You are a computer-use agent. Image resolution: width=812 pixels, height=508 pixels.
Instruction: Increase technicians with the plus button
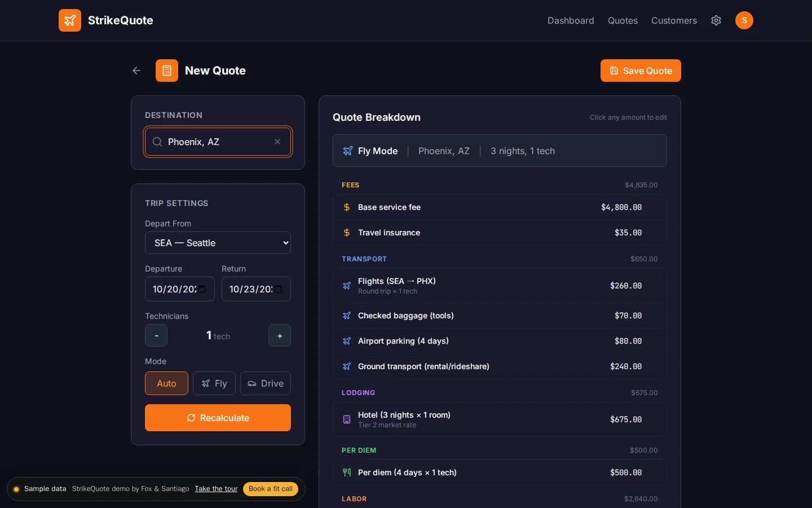(280, 335)
